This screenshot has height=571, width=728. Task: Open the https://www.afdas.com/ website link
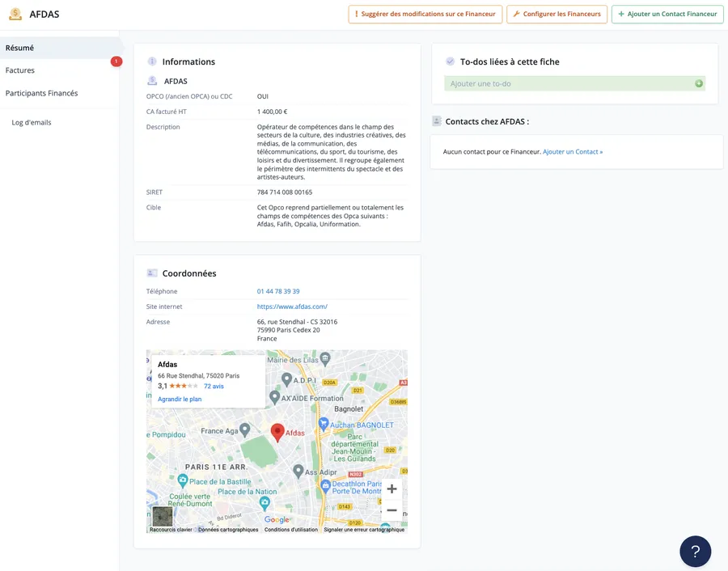pos(292,307)
